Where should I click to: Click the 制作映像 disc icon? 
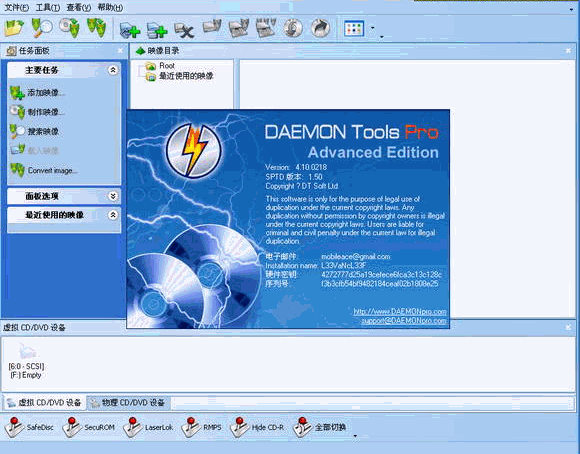[x=17, y=112]
